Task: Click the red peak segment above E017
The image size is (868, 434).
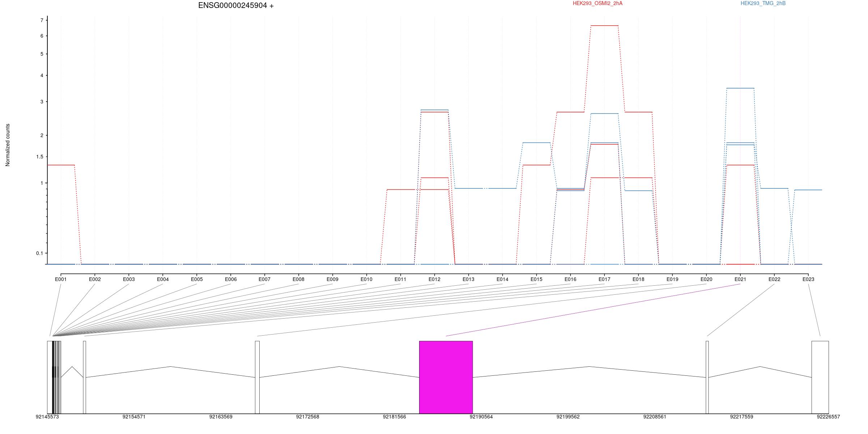Action: (604, 26)
